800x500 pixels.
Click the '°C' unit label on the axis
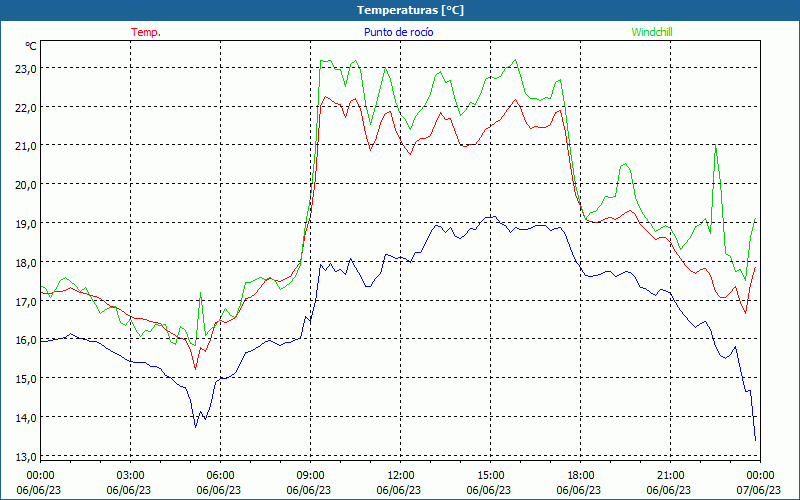[31, 46]
